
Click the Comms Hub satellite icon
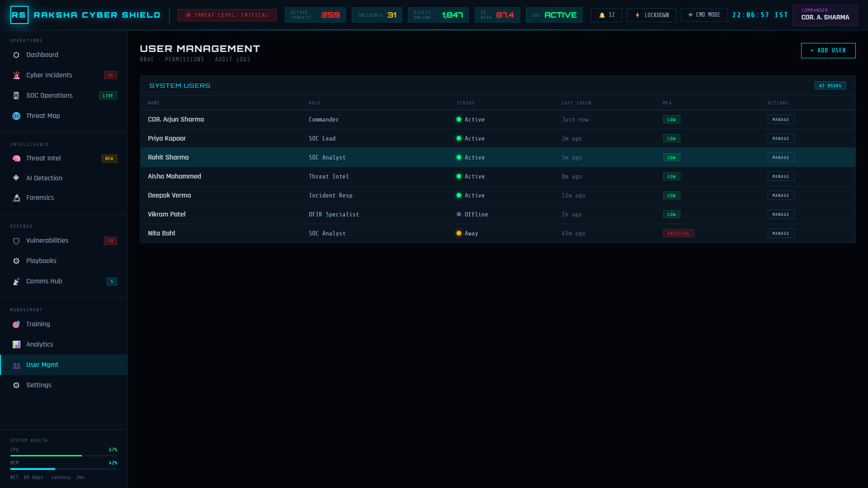16,282
